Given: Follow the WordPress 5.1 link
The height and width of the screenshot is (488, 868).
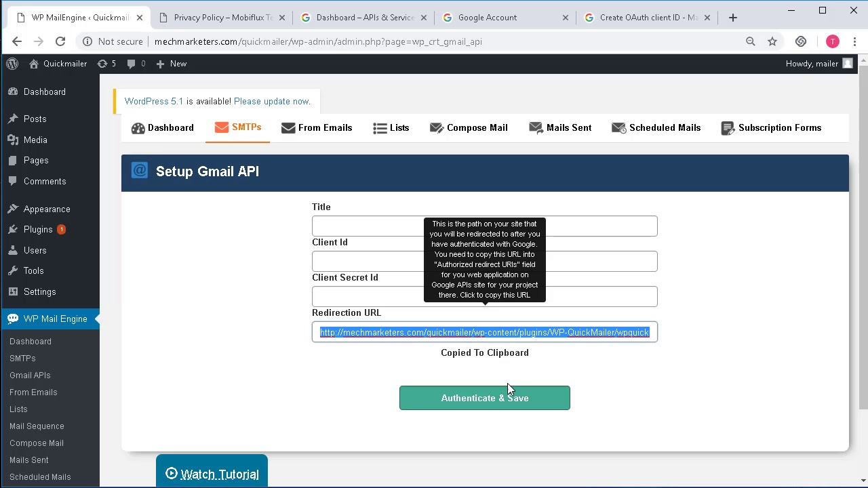Looking at the screenshot, I should pos(154,101).
